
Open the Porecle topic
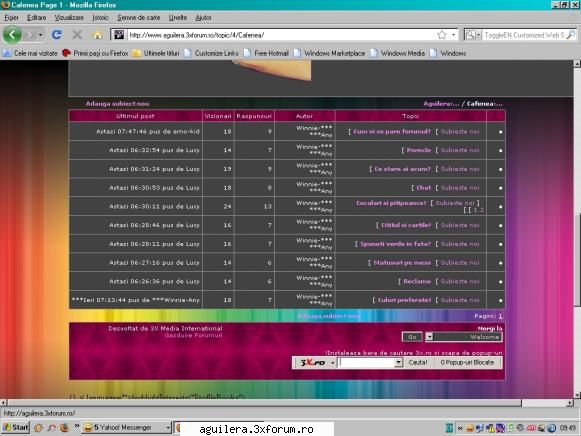coord(419,150)
